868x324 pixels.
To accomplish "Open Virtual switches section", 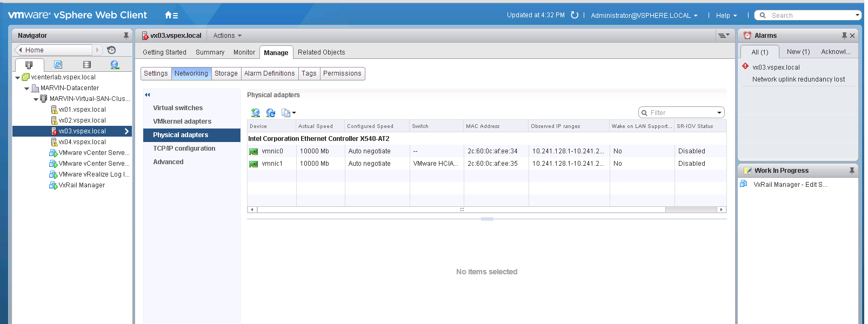I will 178,108.
